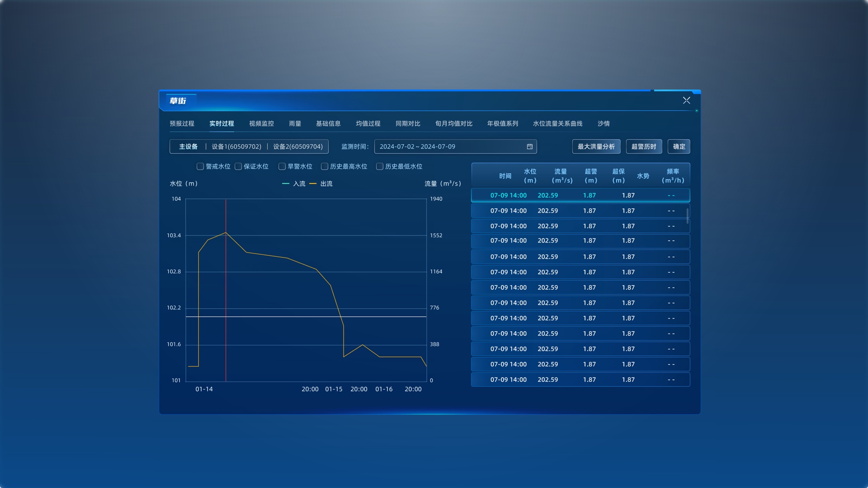Tick the 历史最高水位 checkbox

tap(325, 166)
